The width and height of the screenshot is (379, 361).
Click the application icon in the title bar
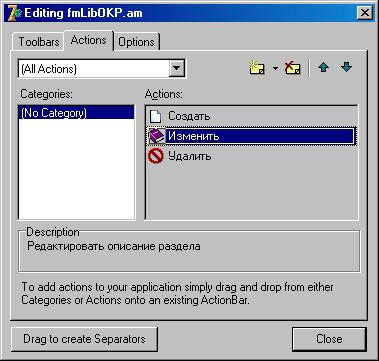click(14, 13)
